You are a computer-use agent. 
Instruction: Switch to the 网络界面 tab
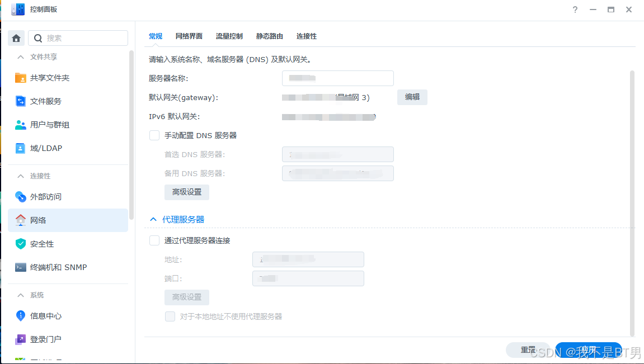[189, 36]
